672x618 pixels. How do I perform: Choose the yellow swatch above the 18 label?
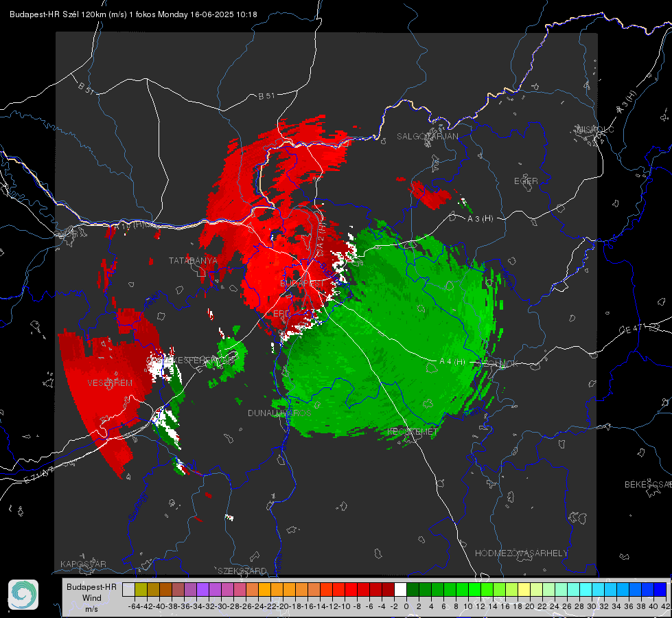pyautogui.click(x=524, y=590)
